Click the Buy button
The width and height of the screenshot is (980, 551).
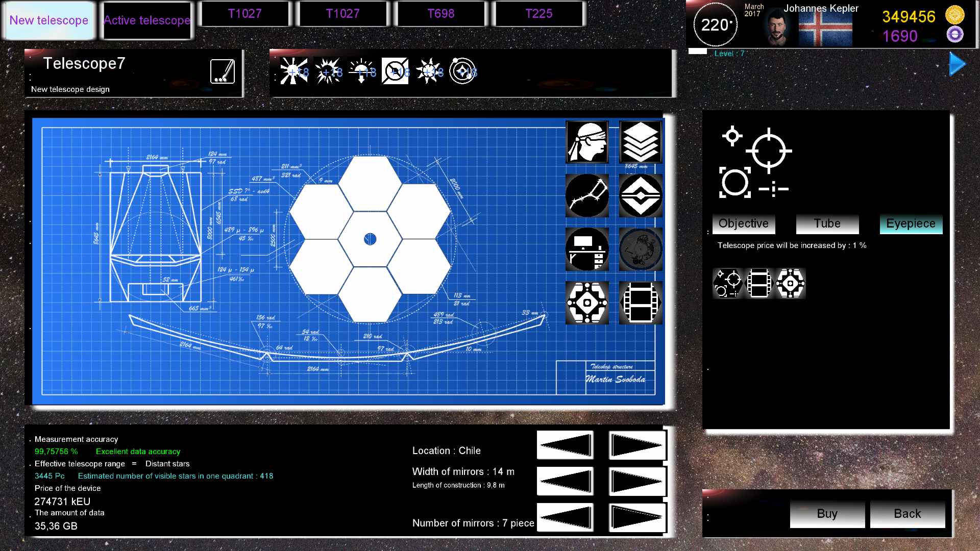coord(826,514)
